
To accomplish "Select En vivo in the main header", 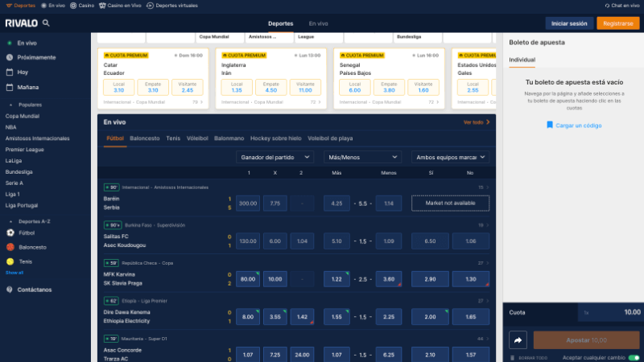I will (318, 23).
